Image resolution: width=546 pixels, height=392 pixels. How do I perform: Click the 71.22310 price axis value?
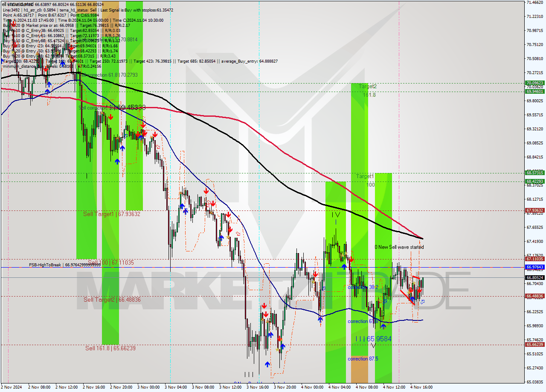tap(535, 16)
